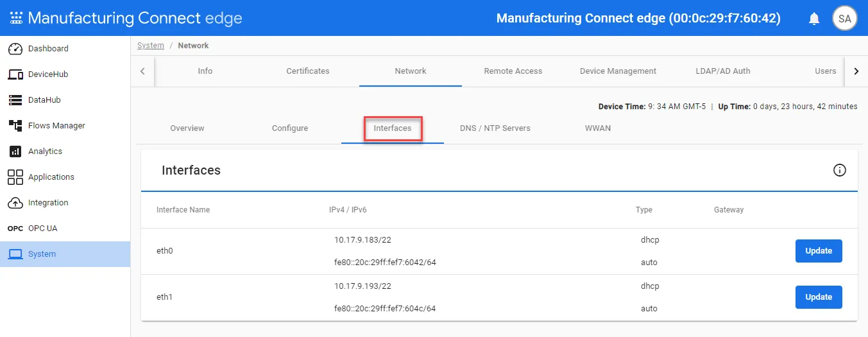This screenshot has height=337, width=868.
Task: Open the SA user avatar menu
Action: tap(845, 19)
